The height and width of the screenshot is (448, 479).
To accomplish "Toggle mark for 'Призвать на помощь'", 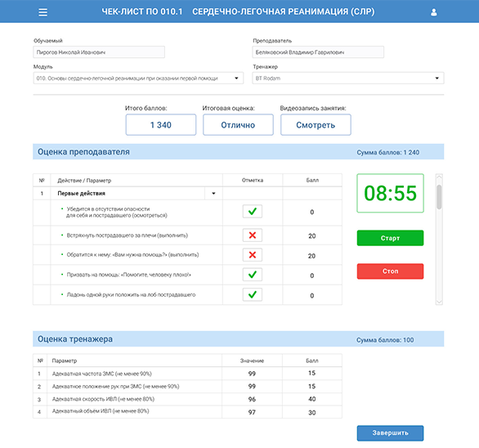I will pos(253,275).
